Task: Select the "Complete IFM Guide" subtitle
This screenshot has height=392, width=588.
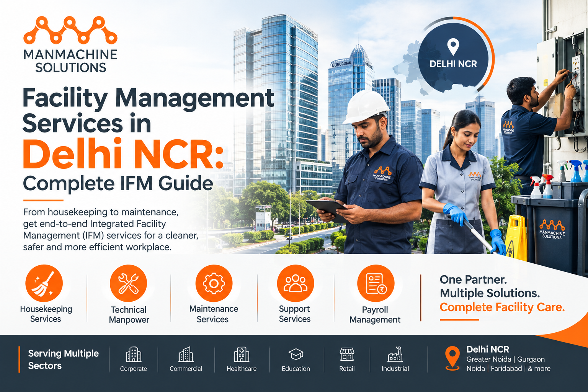Action: tap(118, 183)
